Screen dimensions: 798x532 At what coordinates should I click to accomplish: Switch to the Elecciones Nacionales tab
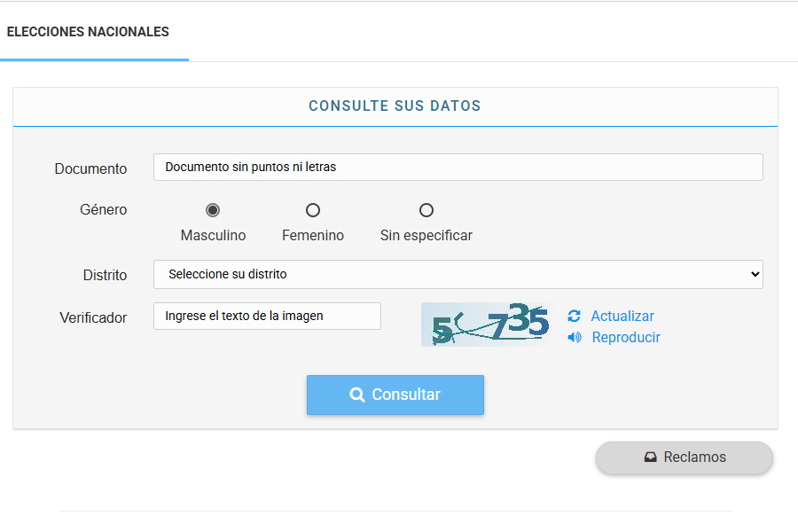pos(88,32)
